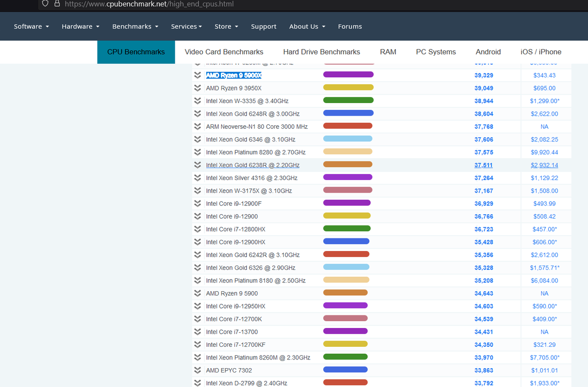Open the About Us dropdown menu
Image resolution: width=588 pixels, height=387 pixels.
[x=307, y=27]
